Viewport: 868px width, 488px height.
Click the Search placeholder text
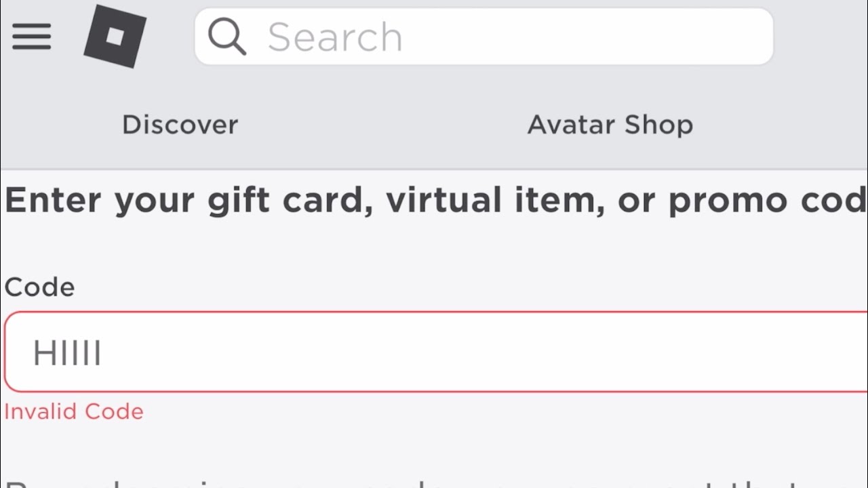point(335,37)
